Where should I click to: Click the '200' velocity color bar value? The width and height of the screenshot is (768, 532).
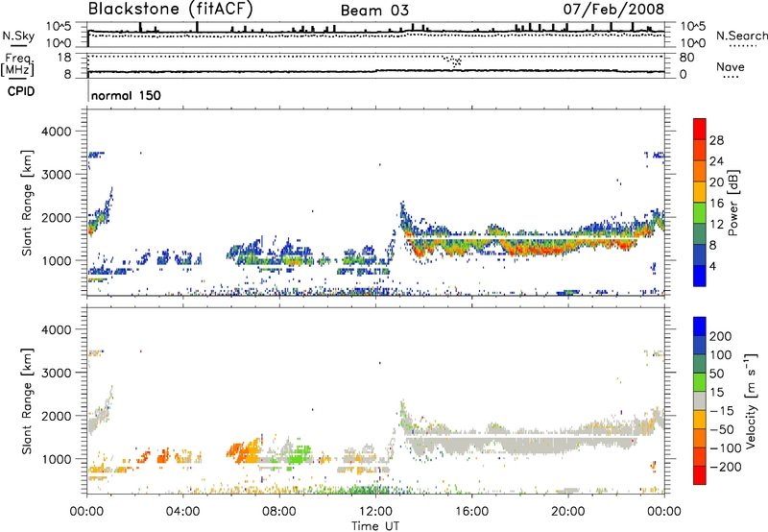(721, 336)
